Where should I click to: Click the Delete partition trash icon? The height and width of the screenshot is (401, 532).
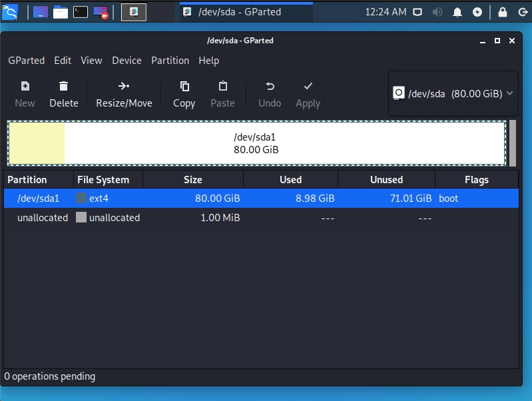(63, 87)
